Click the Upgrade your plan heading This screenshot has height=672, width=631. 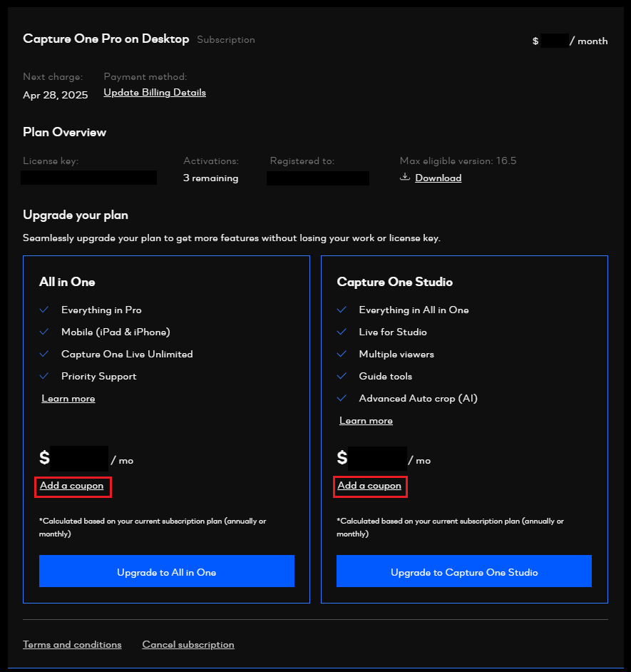pos(76,215)
